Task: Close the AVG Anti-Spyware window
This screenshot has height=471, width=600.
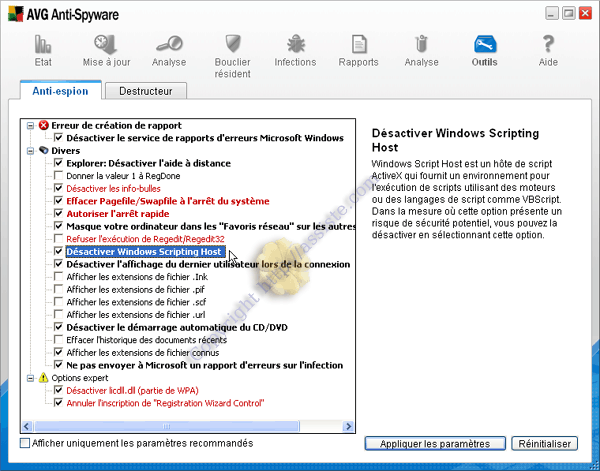Action: (585, 14)
